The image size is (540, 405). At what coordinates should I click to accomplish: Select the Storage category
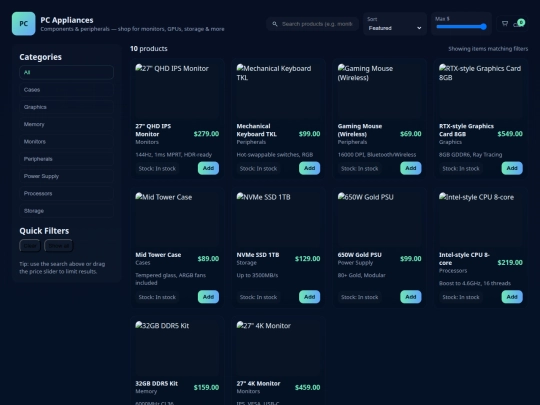point(66,210)
